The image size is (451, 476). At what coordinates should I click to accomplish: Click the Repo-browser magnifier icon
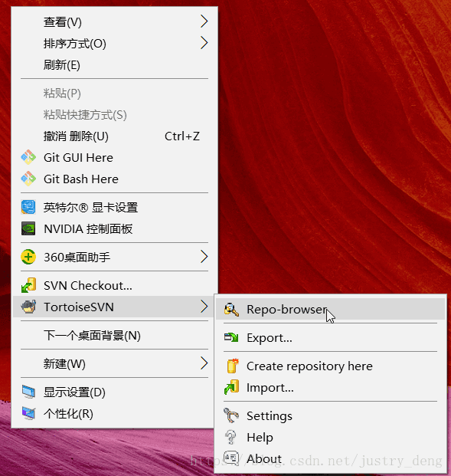point(231,310)
